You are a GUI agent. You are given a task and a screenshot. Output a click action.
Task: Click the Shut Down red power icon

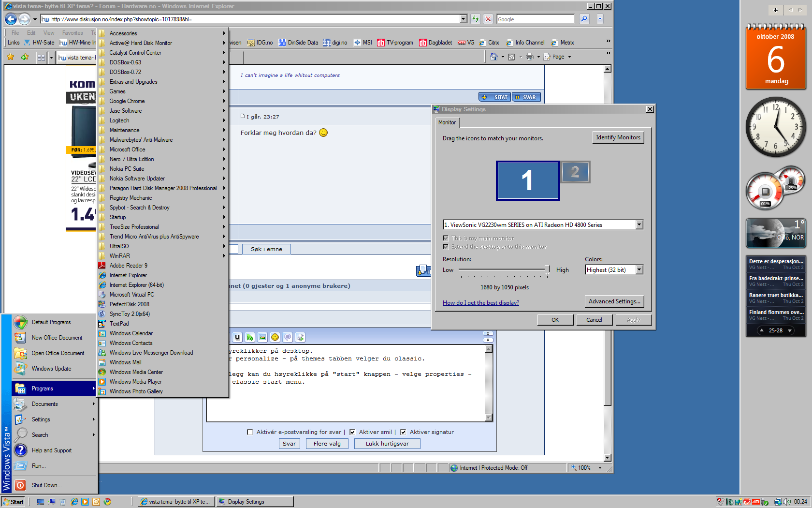coord(20,485)
